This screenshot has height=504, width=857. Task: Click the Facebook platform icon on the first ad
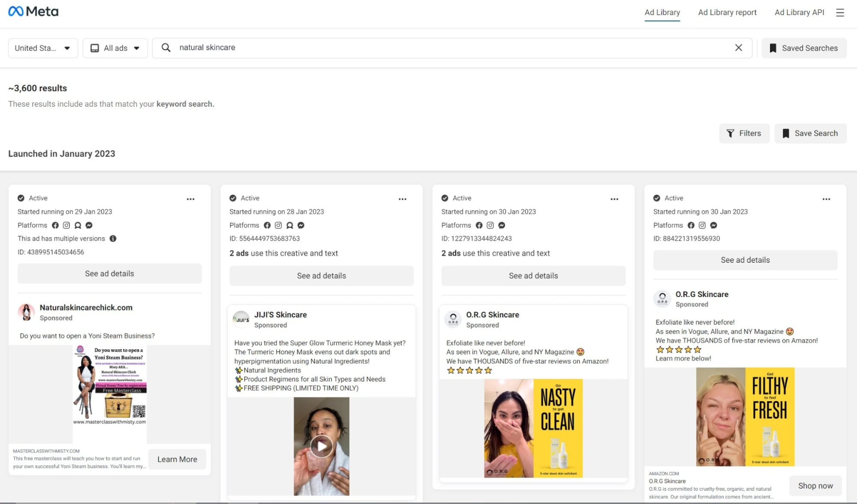(x=55, y=225)
